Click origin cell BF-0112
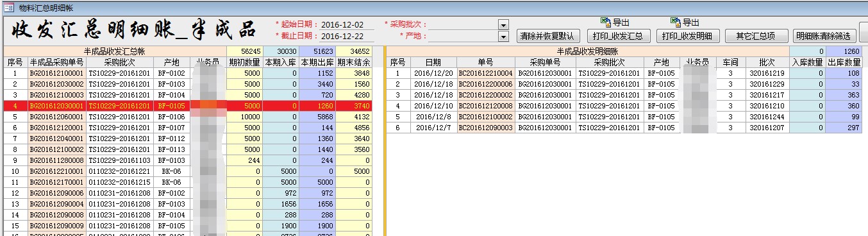 click(x=172, y=139)
